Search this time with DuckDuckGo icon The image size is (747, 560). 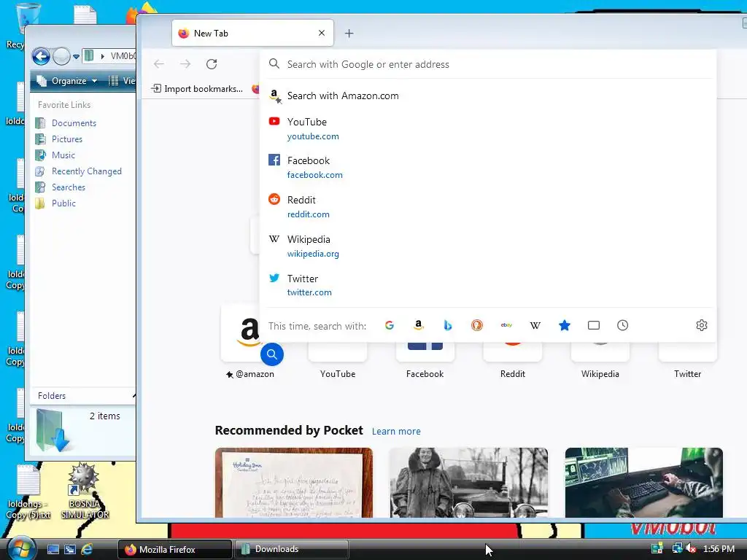(x=477, y=325)
